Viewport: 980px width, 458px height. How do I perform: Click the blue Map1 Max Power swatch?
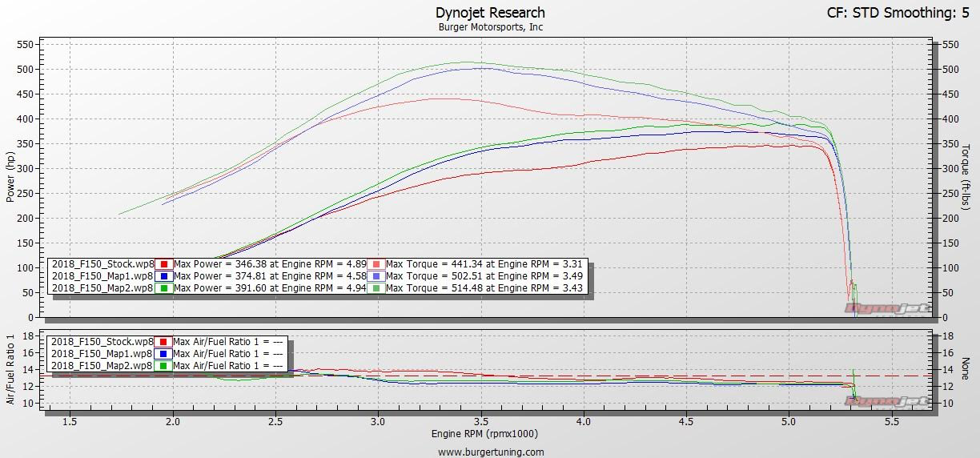164,275
